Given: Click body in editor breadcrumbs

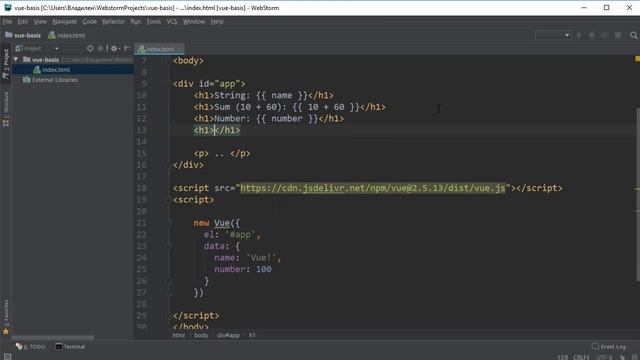Looking at the screenshot, I should pos(201,335).
